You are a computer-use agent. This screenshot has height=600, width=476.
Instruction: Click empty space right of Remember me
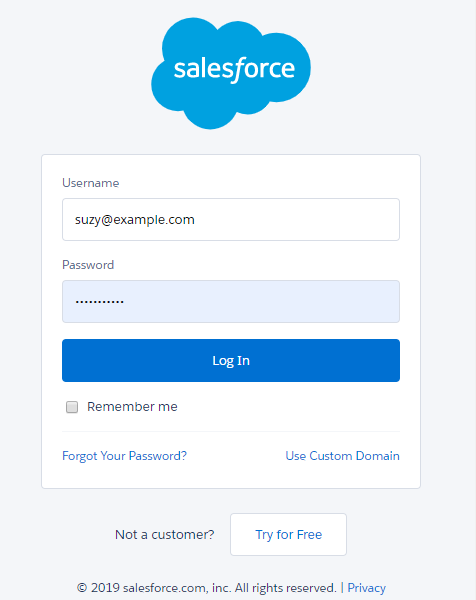[x=289, y=407]
